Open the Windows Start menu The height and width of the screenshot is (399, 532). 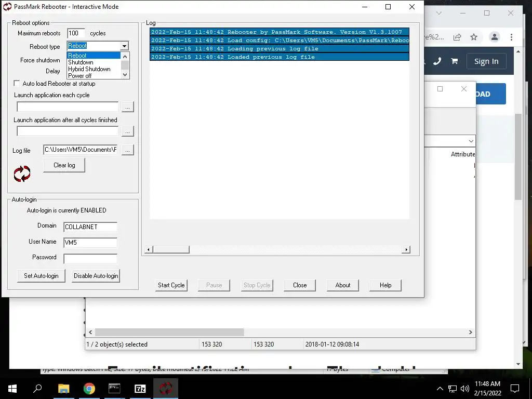click(12, 389)
